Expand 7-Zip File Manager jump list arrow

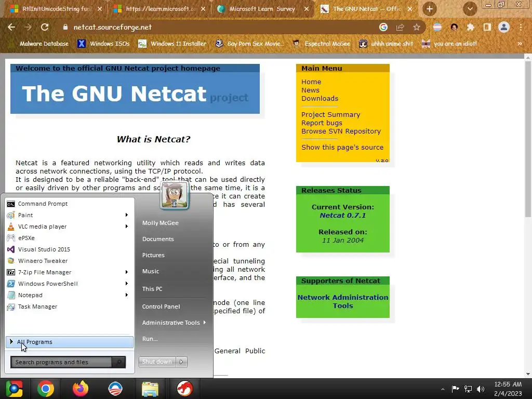tap(127, 272)
